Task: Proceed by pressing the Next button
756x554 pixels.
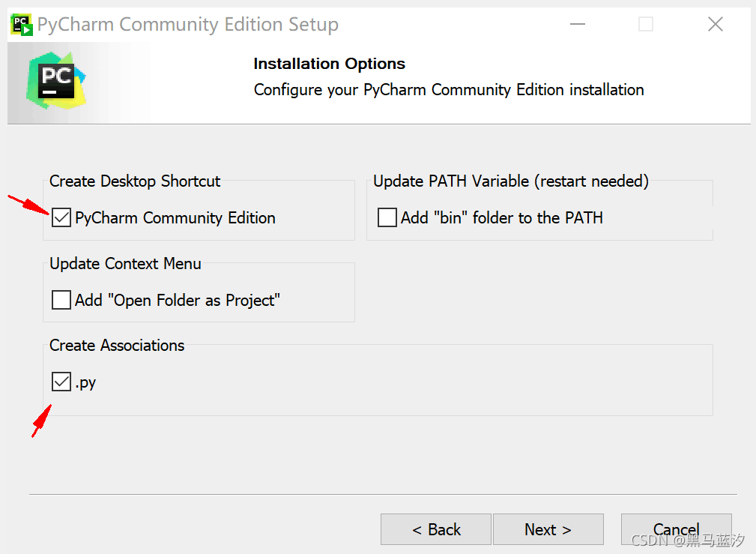Action: tap(548, 529)
